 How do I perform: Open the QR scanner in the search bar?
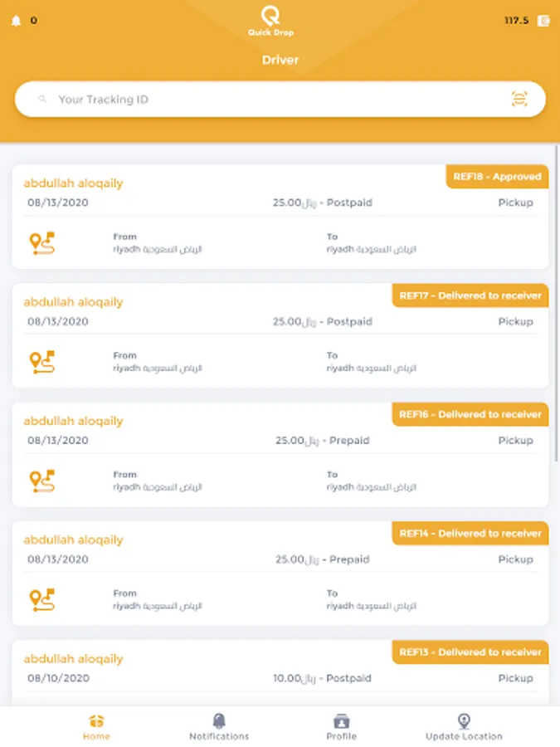click(519, 98)
